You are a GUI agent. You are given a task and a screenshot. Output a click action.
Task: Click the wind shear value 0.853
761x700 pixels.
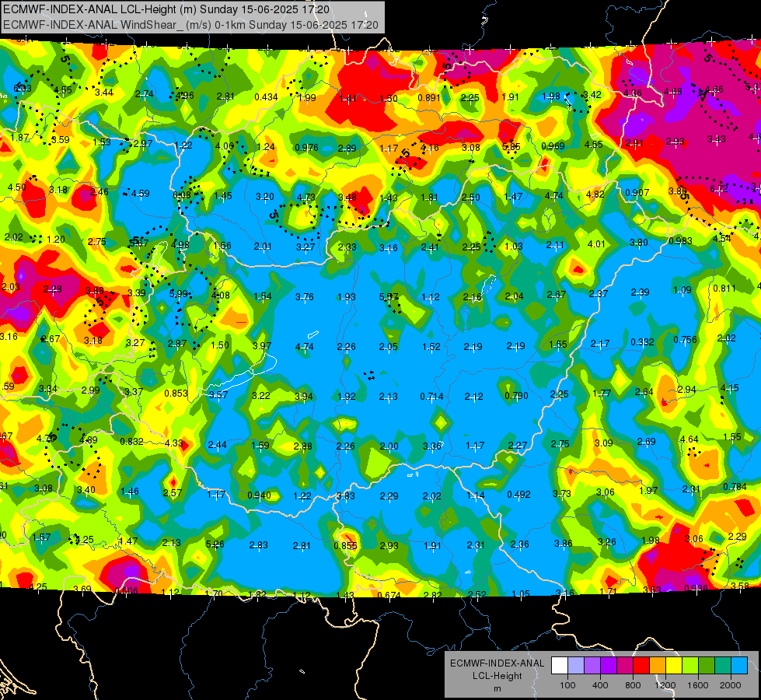point(176,393)
